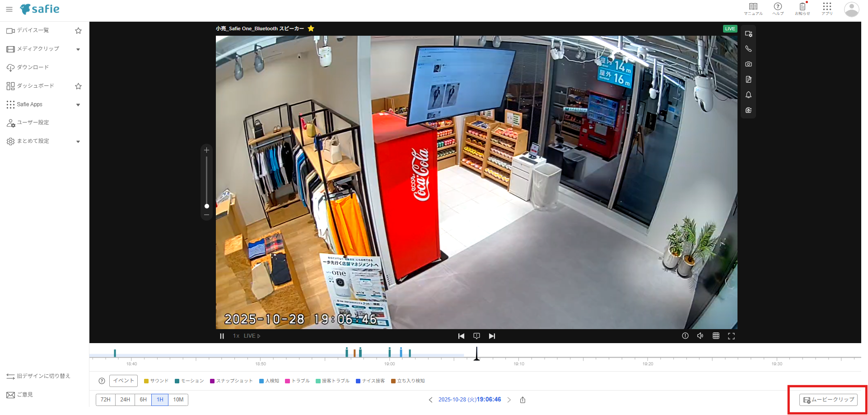Adjust audio with the speaker icon

point(700,335)
